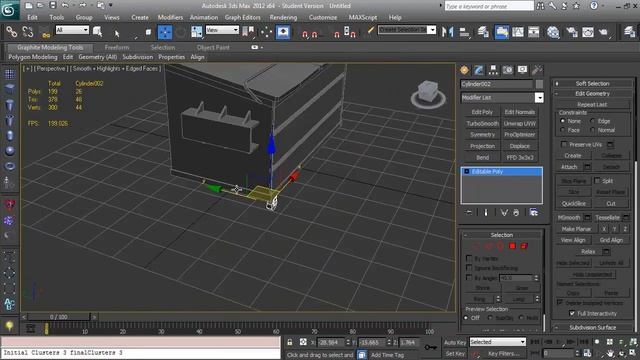The width and height of the screenshot is (640, 360).
Task: Click the Select and Link chain icon
Action: click(11, 31)
